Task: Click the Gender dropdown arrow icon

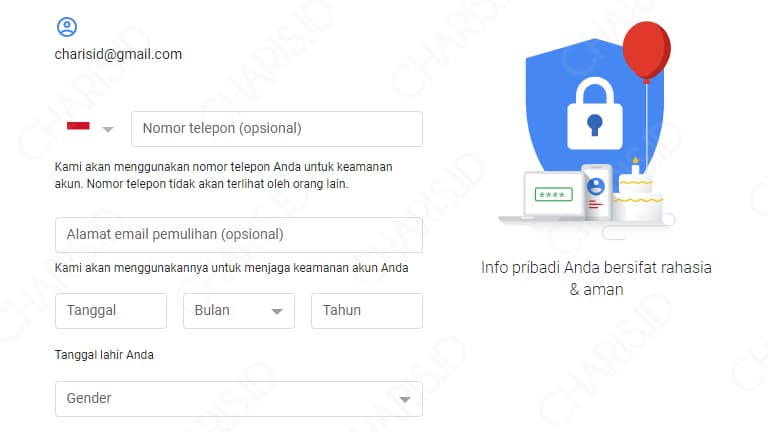Action: click(405, 400)
